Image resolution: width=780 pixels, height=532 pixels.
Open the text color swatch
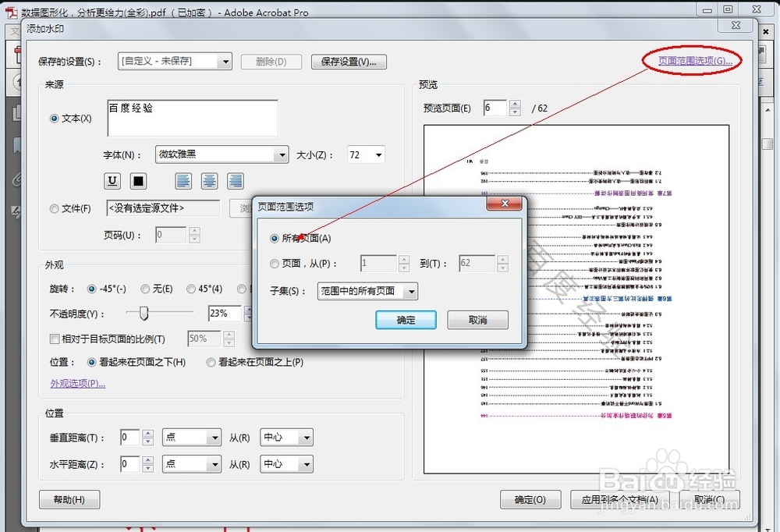click(138, 181)
